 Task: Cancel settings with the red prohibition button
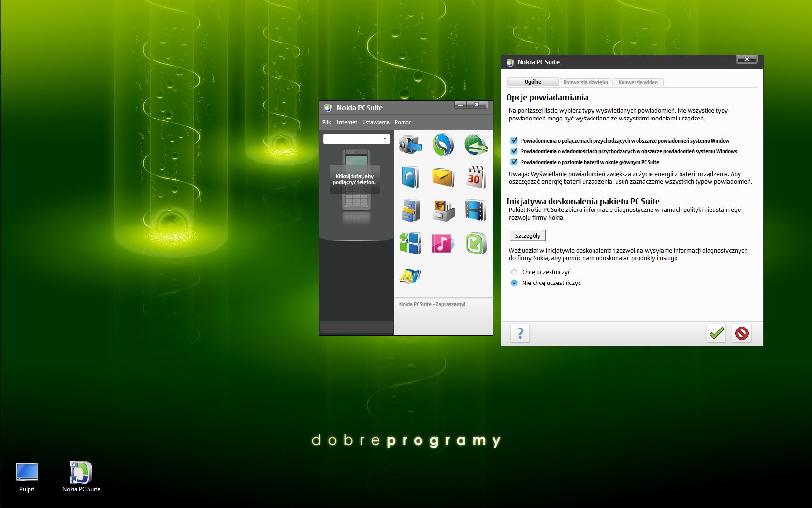coord(741,333)
